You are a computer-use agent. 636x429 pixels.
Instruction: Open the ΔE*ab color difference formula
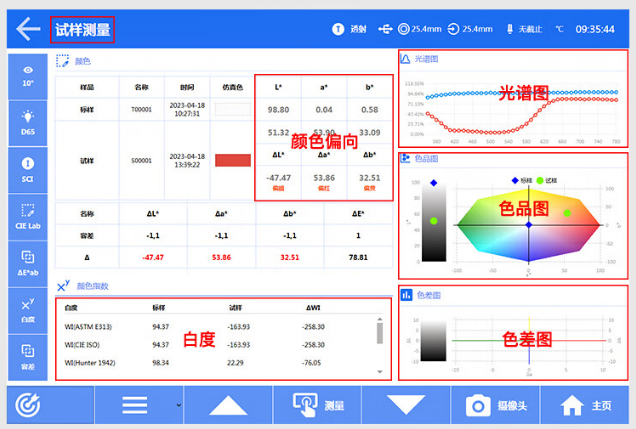pyautogui.click(x=27, y=261)
